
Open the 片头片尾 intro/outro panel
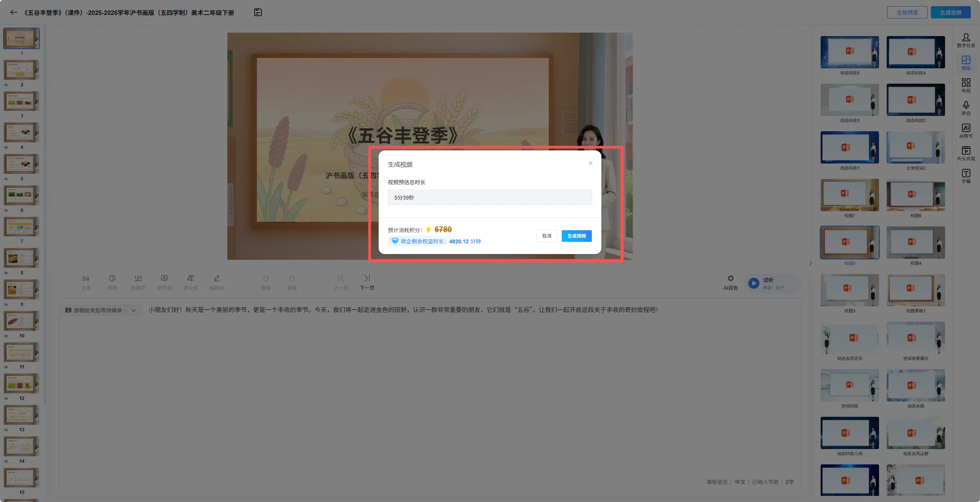click(x=966, y=154)
